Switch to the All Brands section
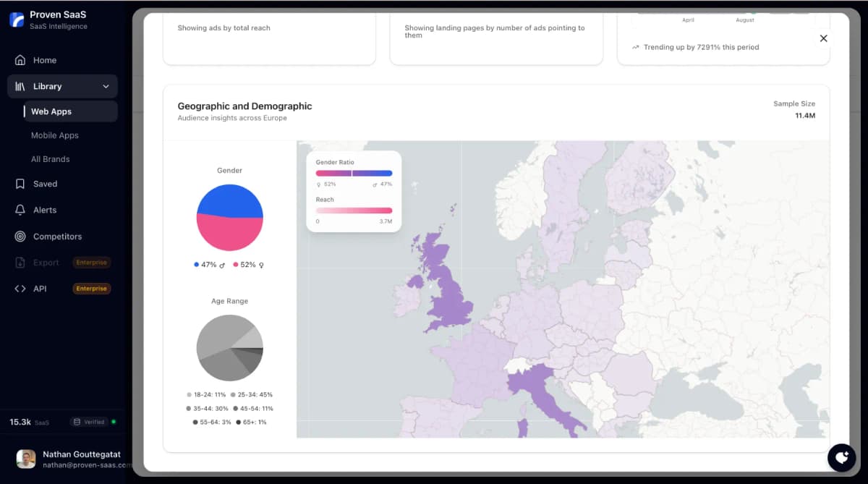868x484 pixels. coord(48,158)
